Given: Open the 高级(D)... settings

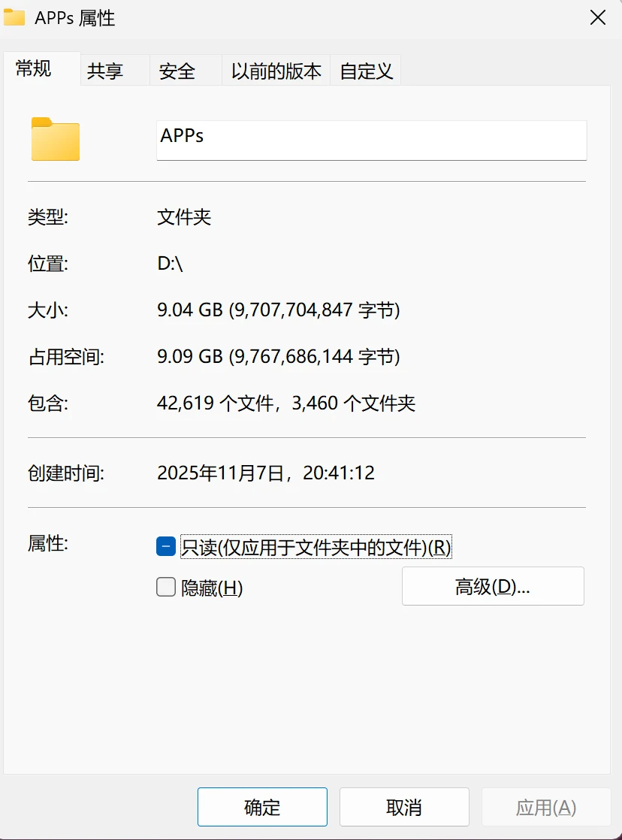Looking at the screenshot, I should (493, 586).
